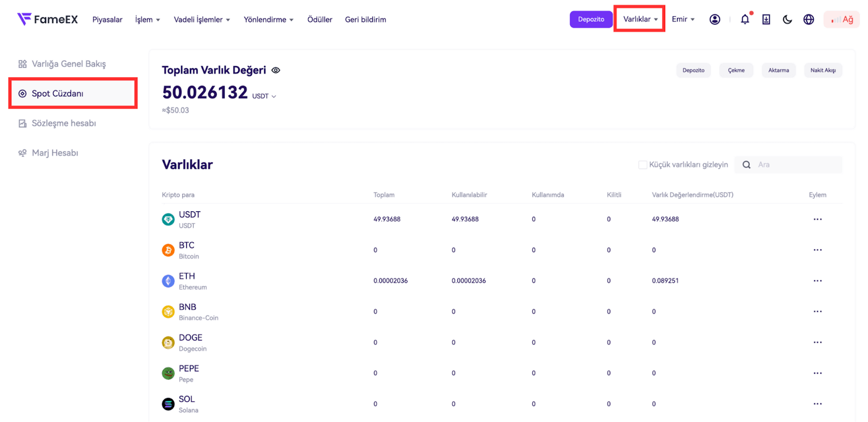This screenshot has height=422, width=868.
Task: Click the Ağ network status indicator
Action: pyautogui.click(x=842, y=20)
